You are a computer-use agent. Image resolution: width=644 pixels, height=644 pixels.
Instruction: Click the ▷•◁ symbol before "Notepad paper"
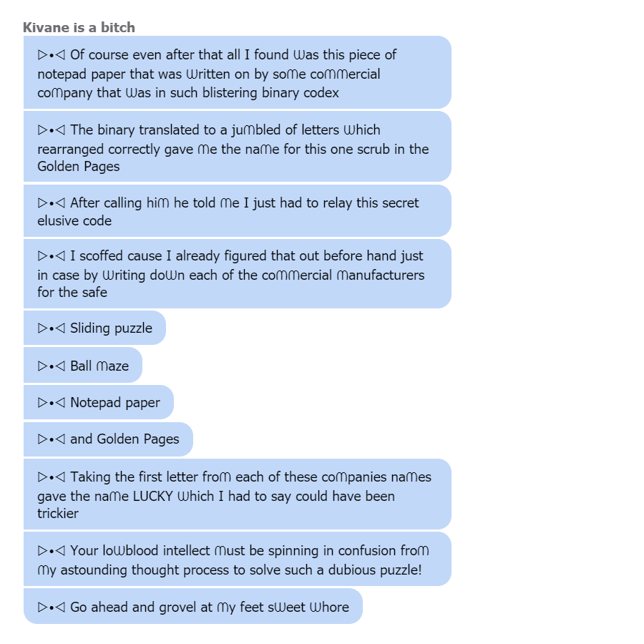tap(52, 402)
